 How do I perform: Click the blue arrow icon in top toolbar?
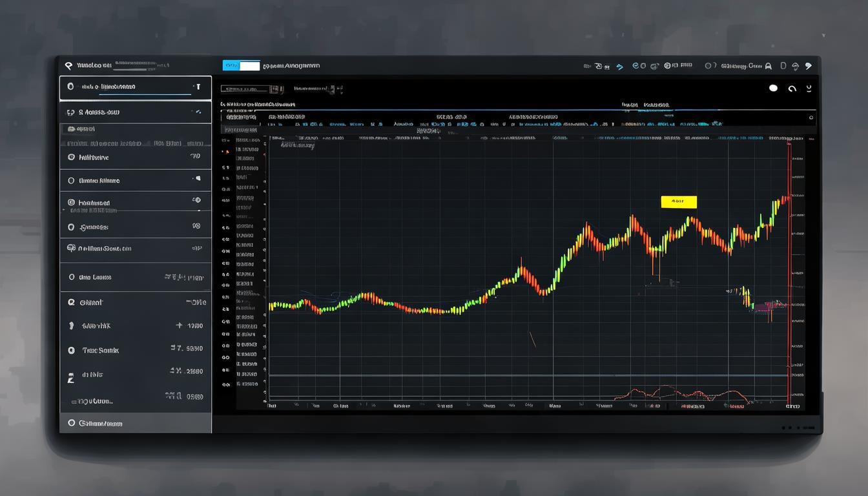(620, 66)
